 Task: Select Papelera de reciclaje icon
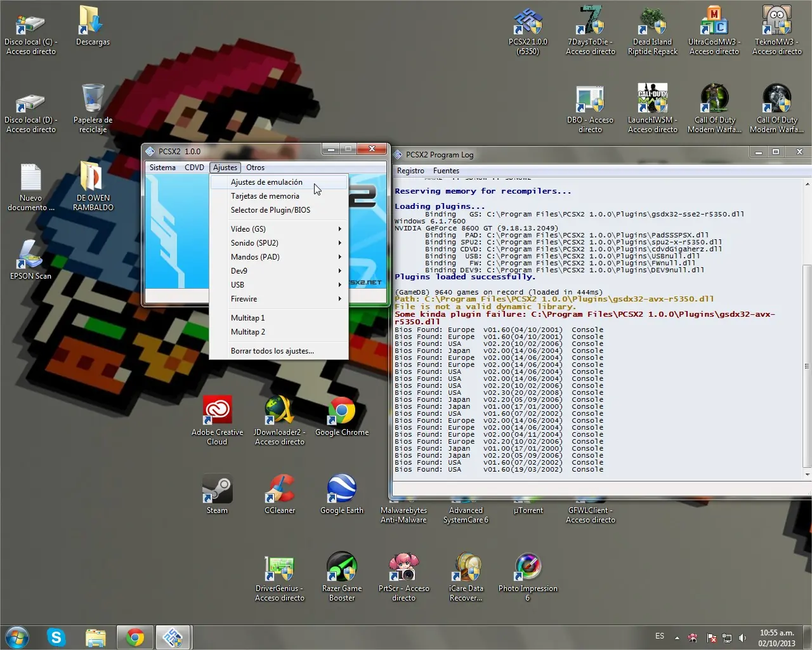point(93,109)
